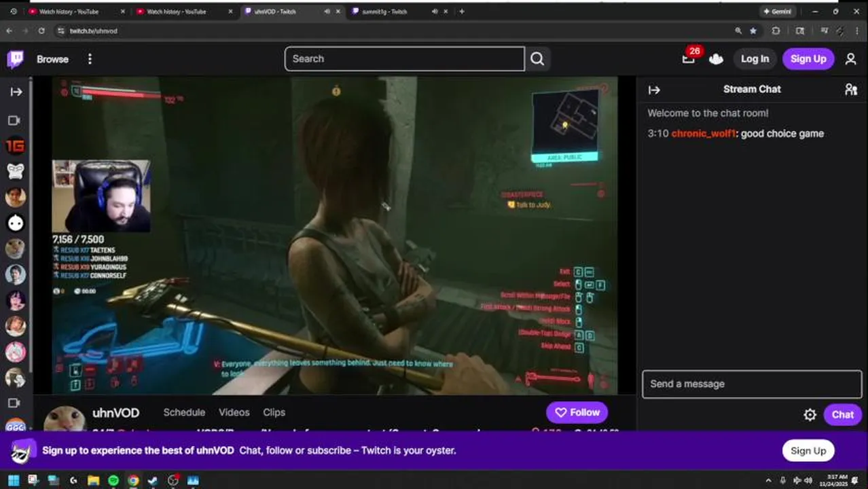Viewport: 868px width, 489px height.
Task: Open the Schedule tab
Action: [x=184, y=412]
